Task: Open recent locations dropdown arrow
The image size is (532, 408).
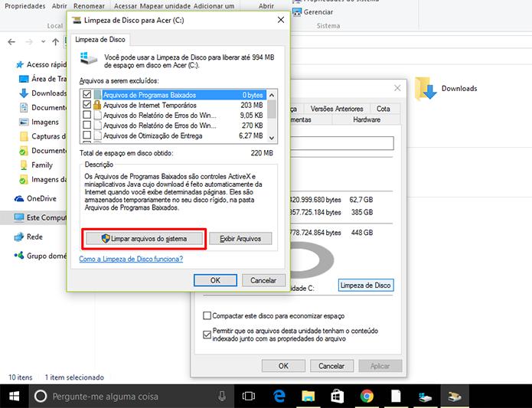Action: 43,41
